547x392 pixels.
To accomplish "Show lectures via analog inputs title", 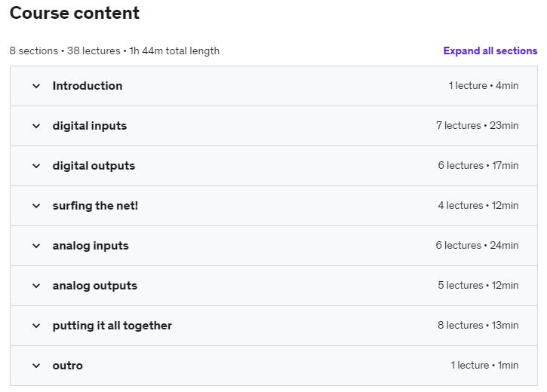I will [91, 246].
